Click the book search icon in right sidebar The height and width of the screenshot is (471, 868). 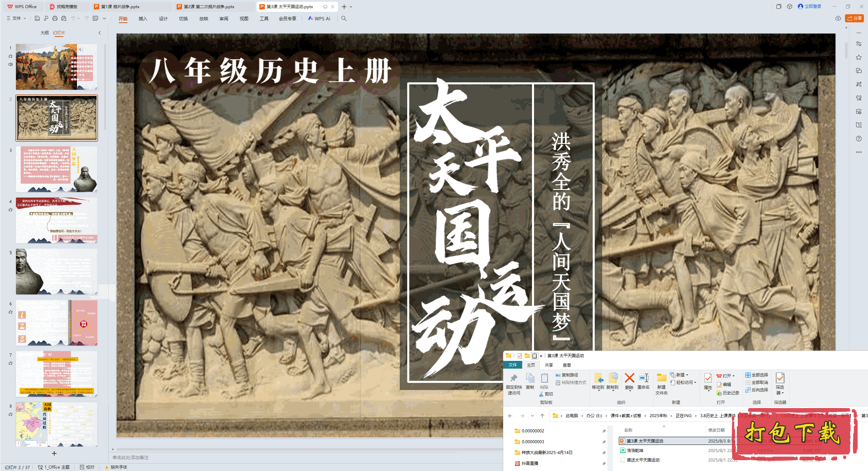859,125
